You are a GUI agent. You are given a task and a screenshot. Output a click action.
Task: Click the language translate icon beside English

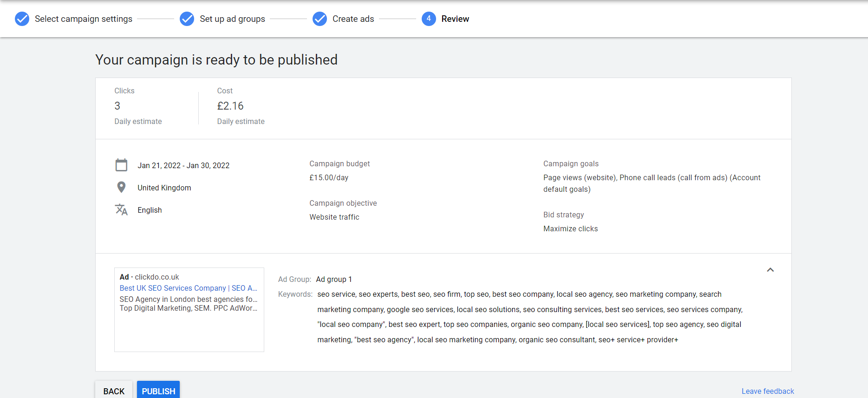(121, 210)
